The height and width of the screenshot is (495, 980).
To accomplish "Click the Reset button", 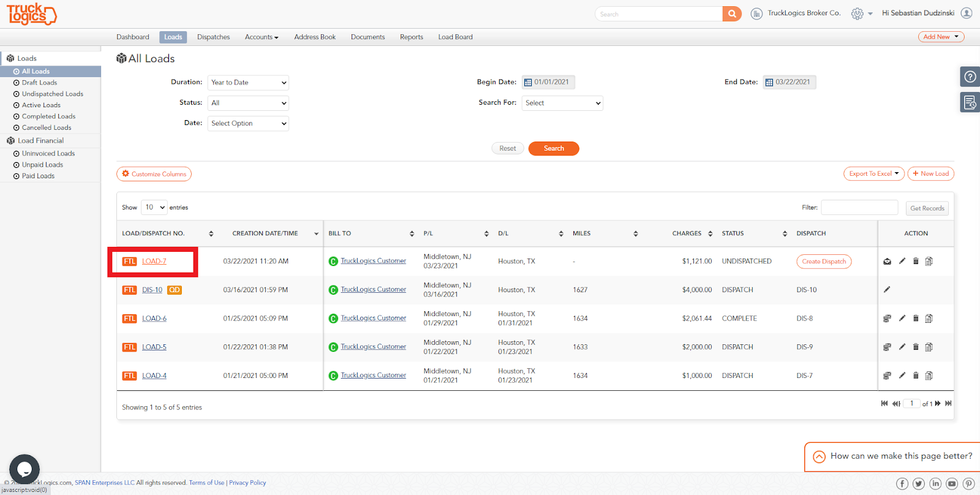I will pos(508,148).
